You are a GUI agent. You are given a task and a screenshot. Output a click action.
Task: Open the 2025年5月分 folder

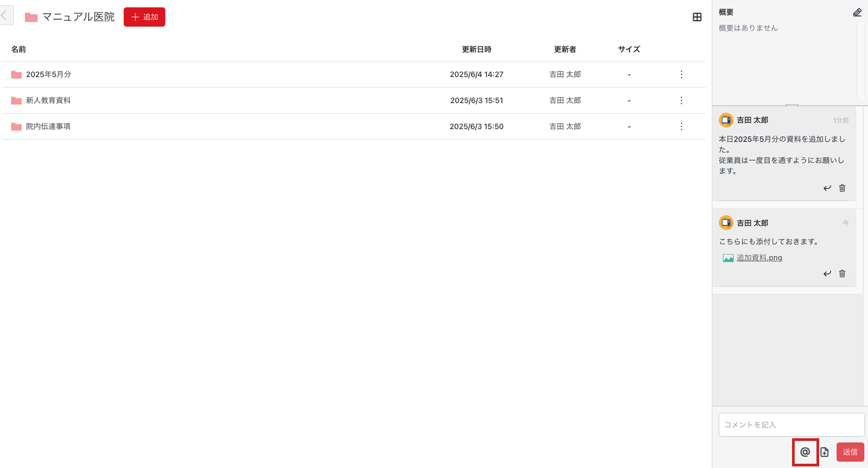(49, 74)
